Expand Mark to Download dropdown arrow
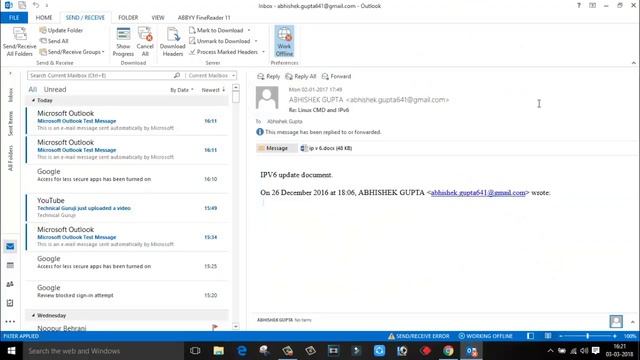The image size is (640, 360). [249, 30]
